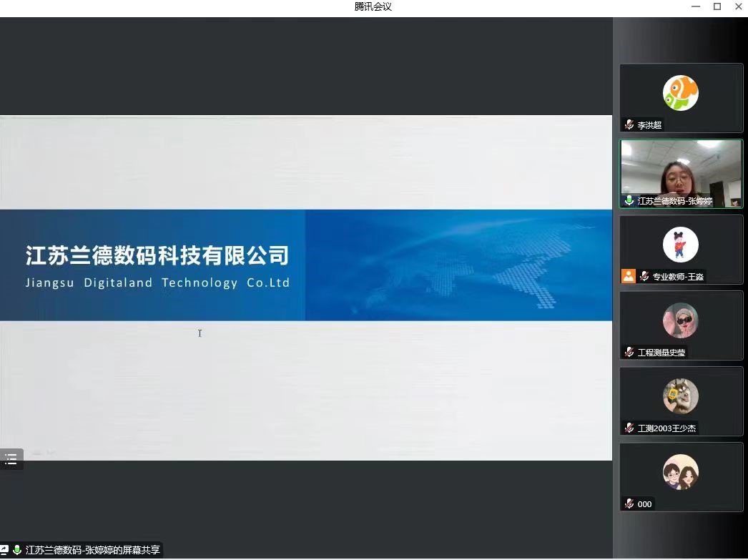Click the muted mic icon beside 工测2003王少杰
The image size is (748, 560).
(629, 428)
